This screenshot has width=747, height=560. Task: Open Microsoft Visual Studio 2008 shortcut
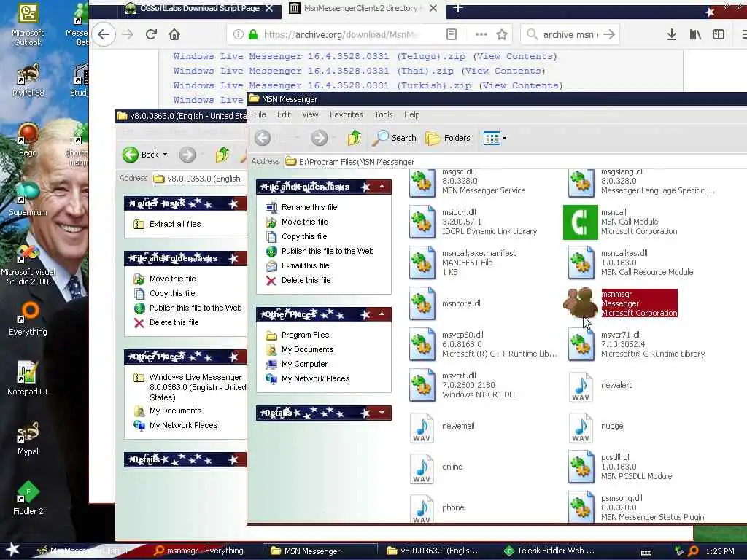[x=28, y=265]
